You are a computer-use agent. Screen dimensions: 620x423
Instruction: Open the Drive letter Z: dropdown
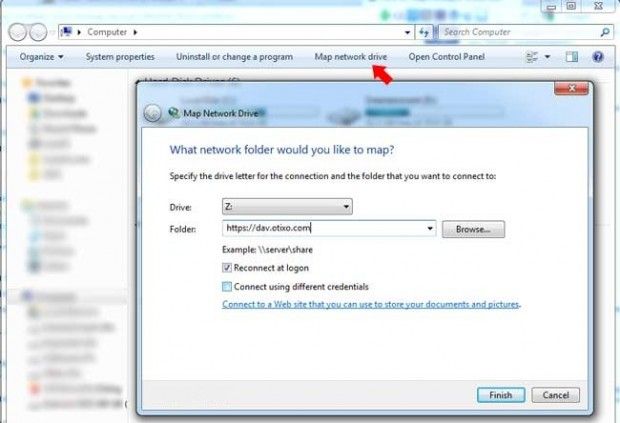coord(287,206)
